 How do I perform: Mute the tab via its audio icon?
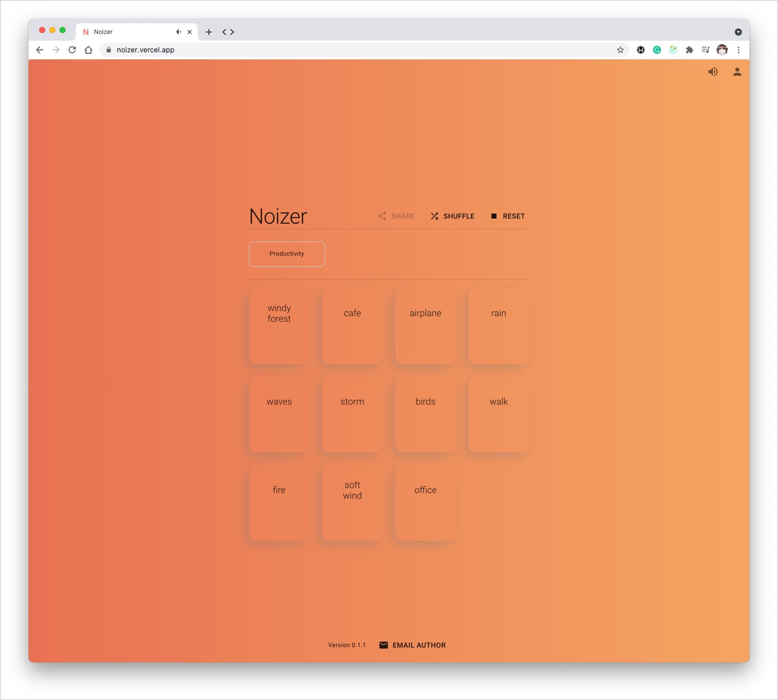pos(178,32)
